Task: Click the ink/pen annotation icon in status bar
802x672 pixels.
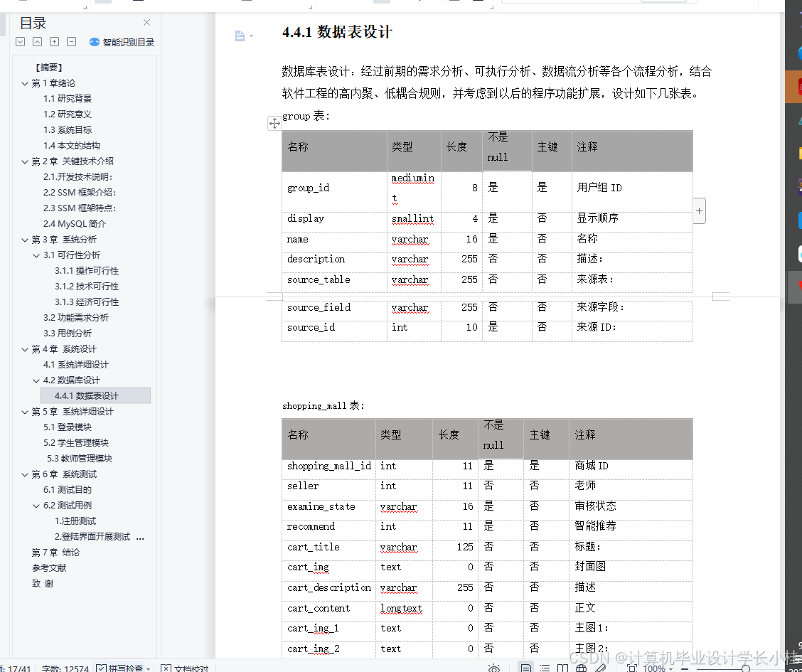Action: coord(599,667)
